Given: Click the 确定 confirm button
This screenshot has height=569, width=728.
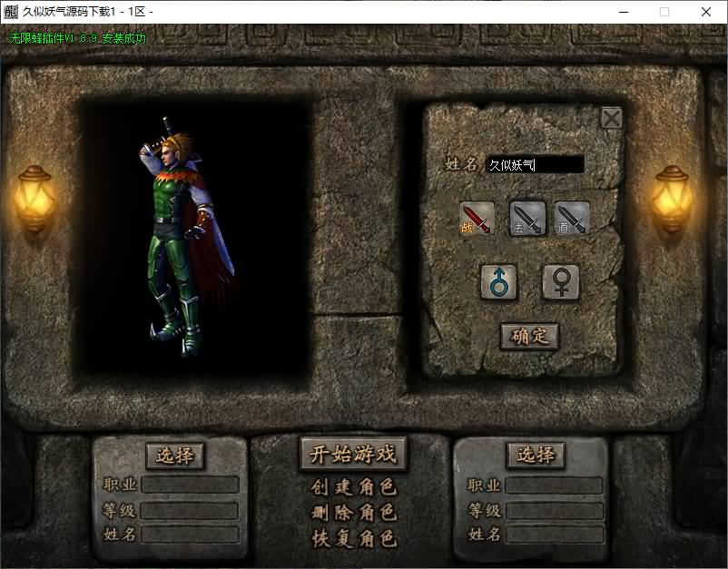Looking at the screenshot, I should pyautogui.click(x=530, y=336).
